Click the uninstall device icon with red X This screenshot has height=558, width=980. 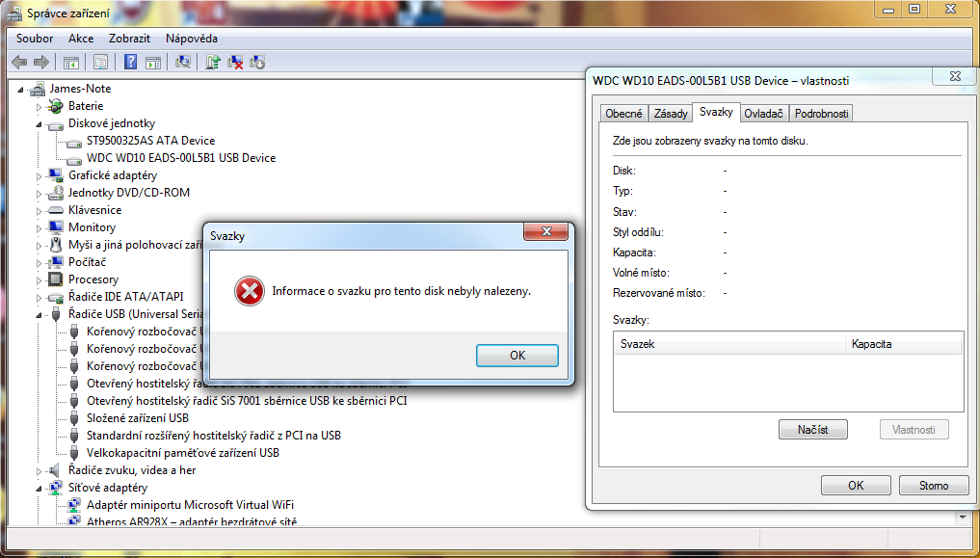point(235,62)
